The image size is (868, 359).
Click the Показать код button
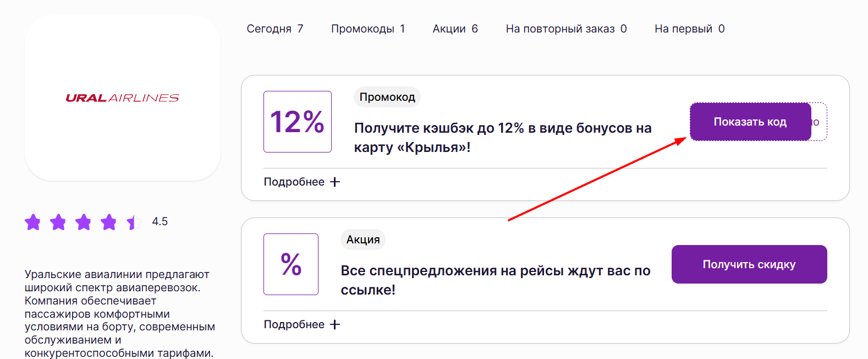tap(750, 121)
